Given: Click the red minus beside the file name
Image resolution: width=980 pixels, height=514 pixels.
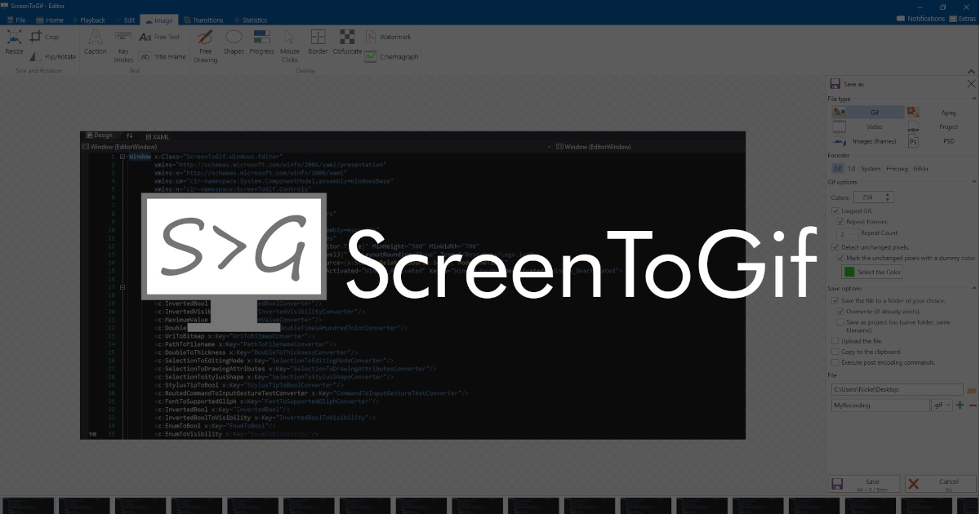Looking at the screenshot, I should (972, 405).
